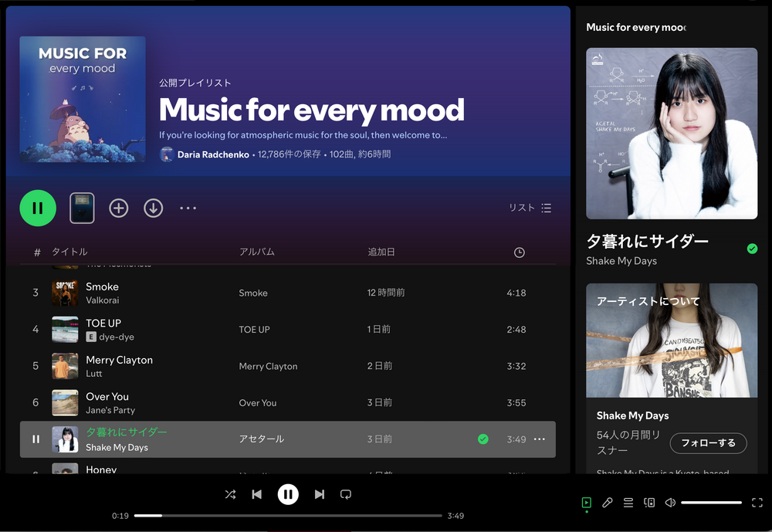Open the Smoke album link

click(253, 293)
